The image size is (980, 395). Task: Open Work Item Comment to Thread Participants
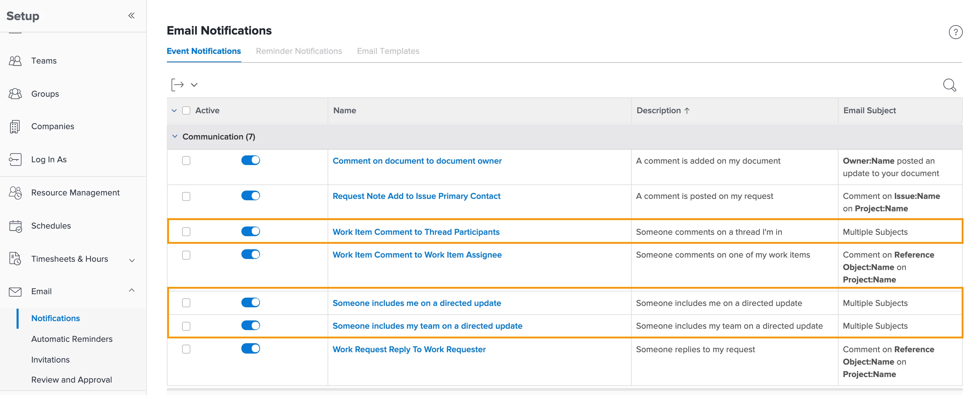pyautogui.click(x=416, y=232)
